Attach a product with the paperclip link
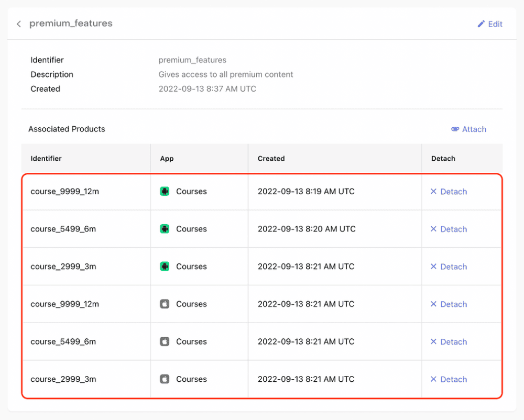Viewport: 524px width, 420px height. 468,129
